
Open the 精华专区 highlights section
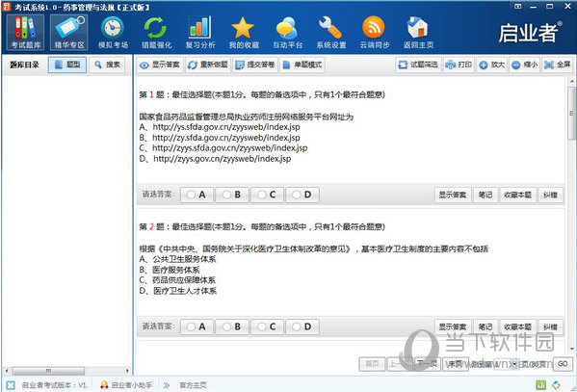(69, 33)
